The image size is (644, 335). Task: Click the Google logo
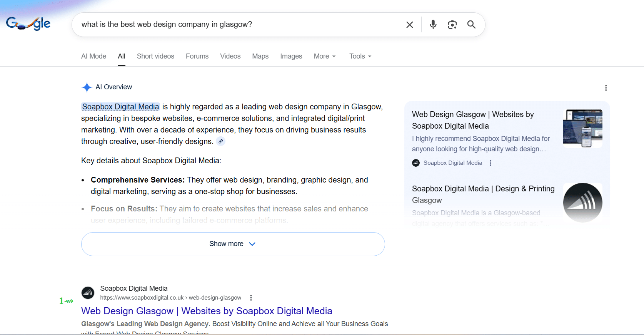click(x=28, y=23)
